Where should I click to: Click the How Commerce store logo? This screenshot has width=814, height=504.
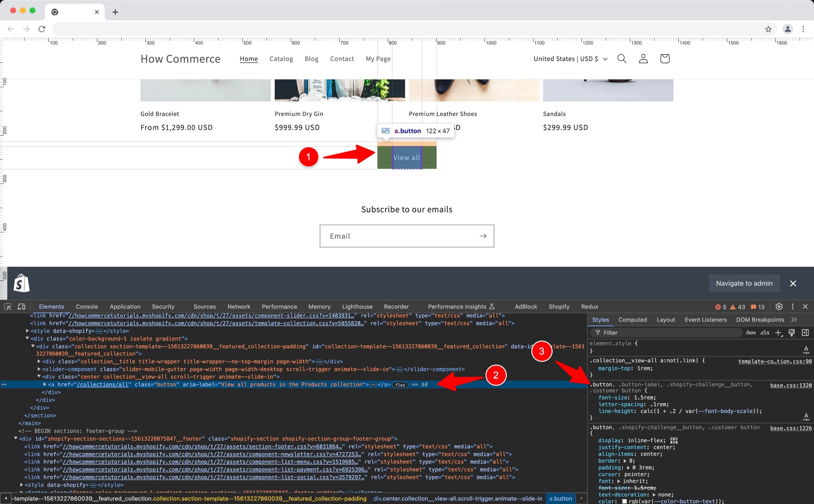[180, 59]
